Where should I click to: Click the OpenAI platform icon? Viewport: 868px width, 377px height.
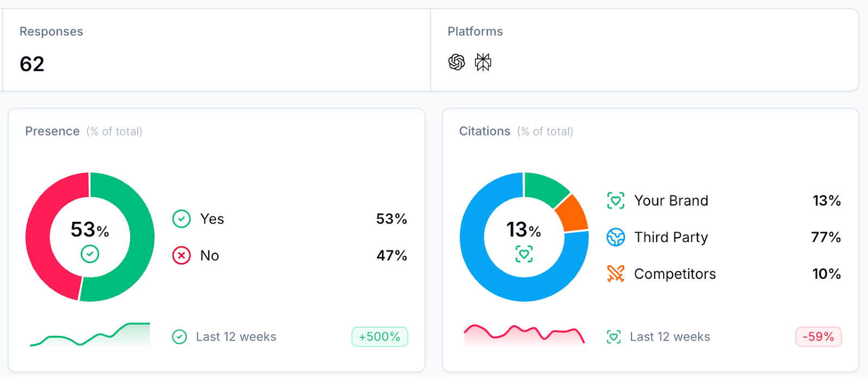(x=456, y=62)
